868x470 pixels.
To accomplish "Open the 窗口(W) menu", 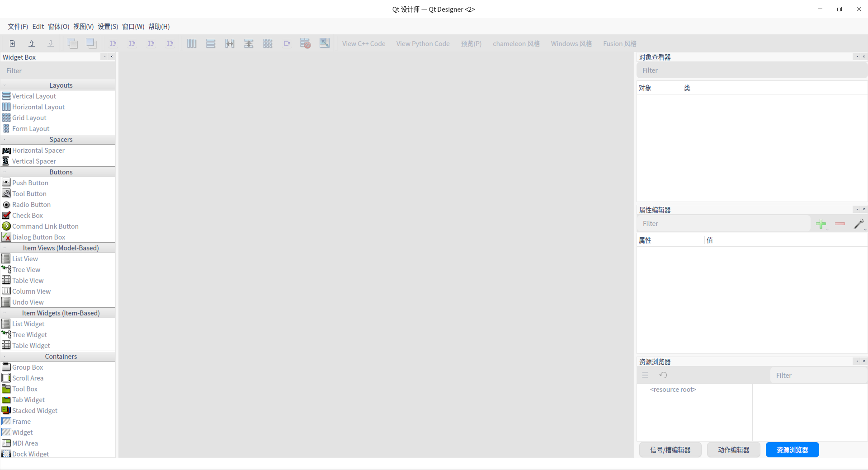I will [x=132, y=27].
